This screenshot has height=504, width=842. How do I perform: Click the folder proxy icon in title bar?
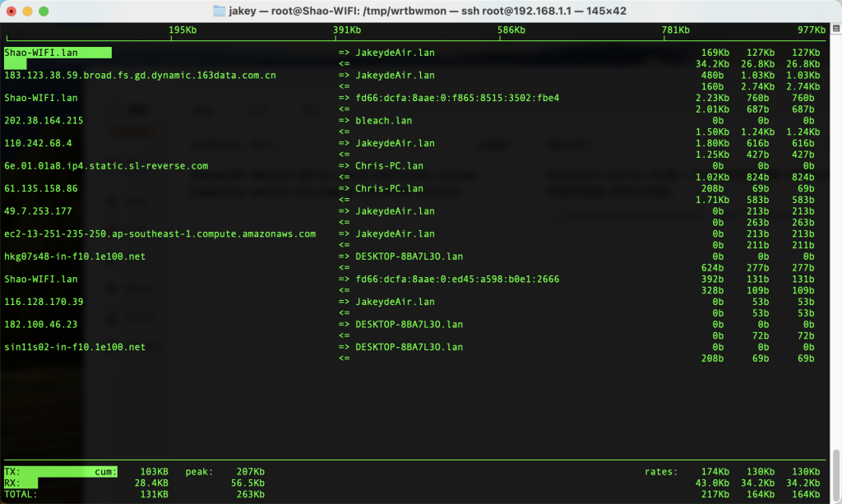219,11
